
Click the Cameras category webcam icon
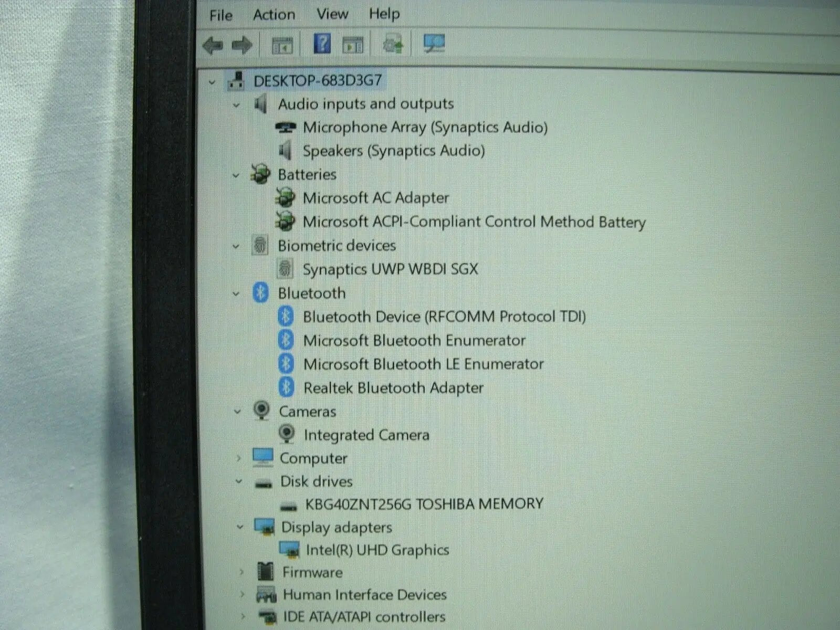(x=261, y=411)
